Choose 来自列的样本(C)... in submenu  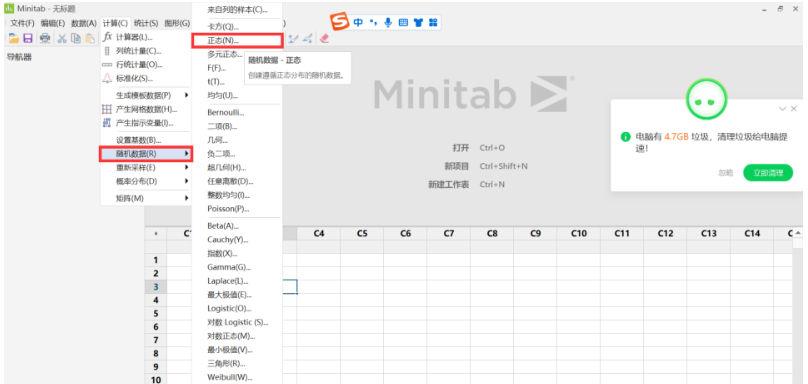click(237, 9)
